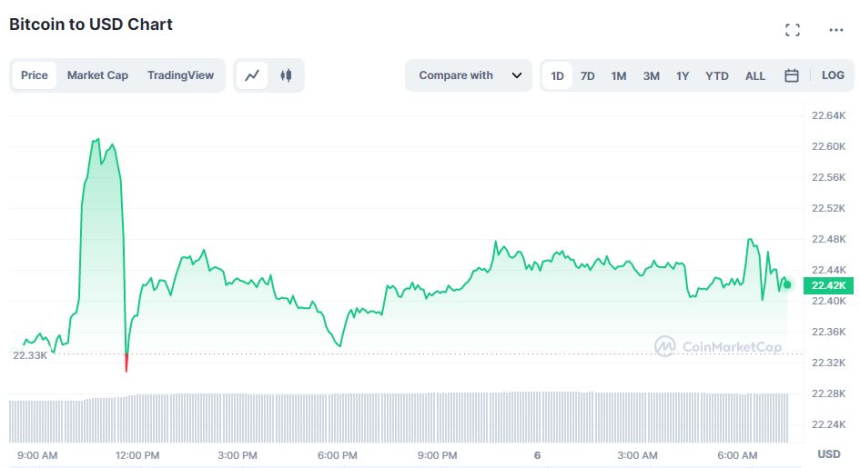Enter fullscreen chart mode
This screenshot has height=468, width=860.
click(x=792, y=30)
